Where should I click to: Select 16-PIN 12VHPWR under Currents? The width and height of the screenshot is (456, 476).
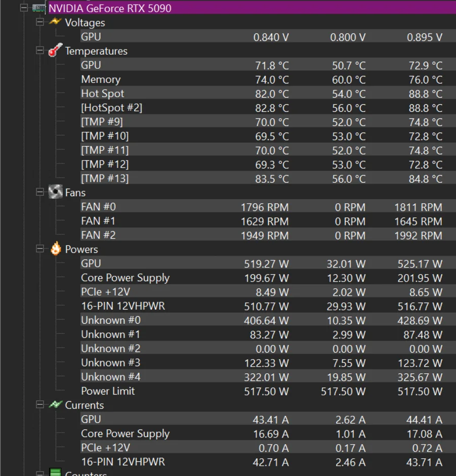point(268,462)
